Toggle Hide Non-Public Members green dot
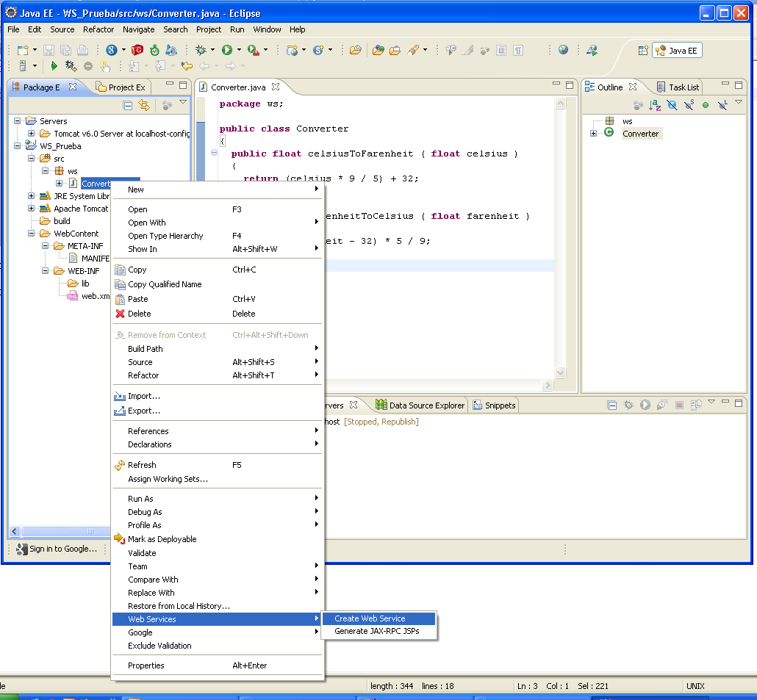This screenshot has height=700, width=757. pos(706,105)
